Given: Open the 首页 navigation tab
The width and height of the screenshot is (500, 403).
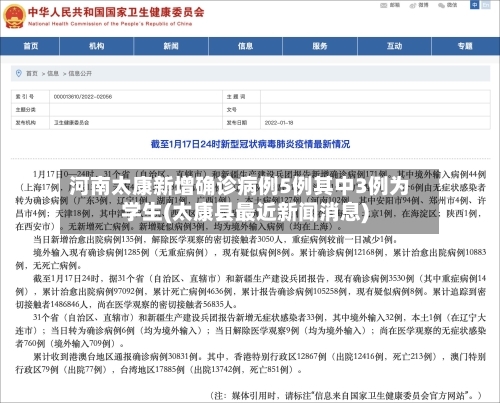Looking at the screenshot, I should [30, 46].
